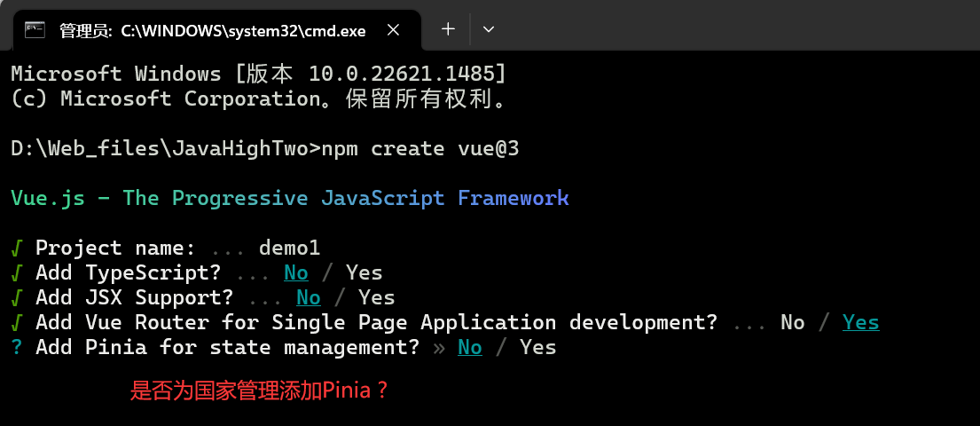Click the underlined Yes for Vue Router
The image size is (980, 426).
point(860,322)
